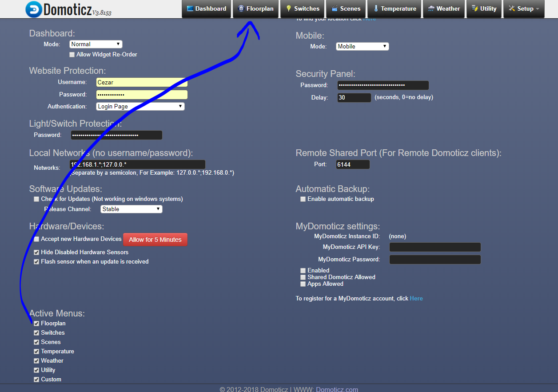Click the Allow for 5 Minutes button

155,240
